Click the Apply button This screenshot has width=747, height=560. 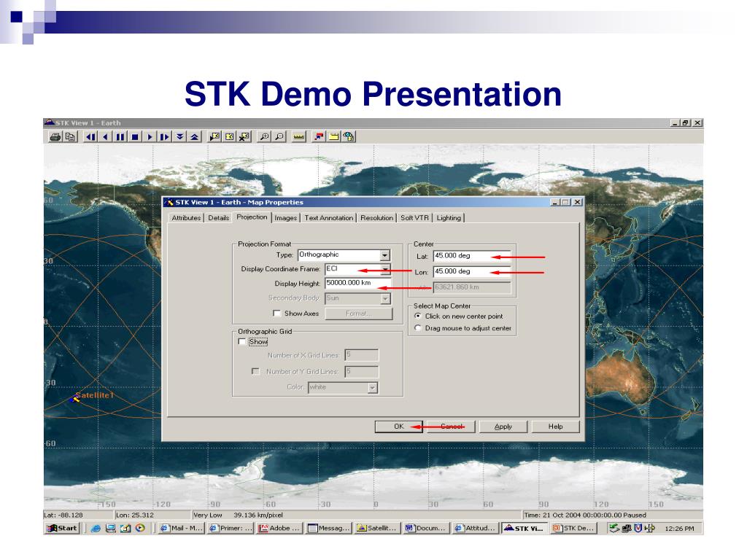(x=503, y=427)
